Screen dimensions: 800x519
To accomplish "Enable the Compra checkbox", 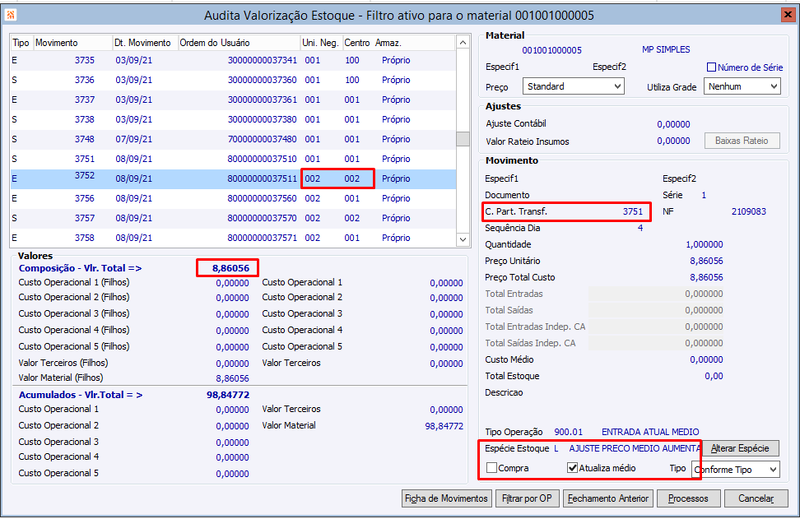I will coord(492,467).
